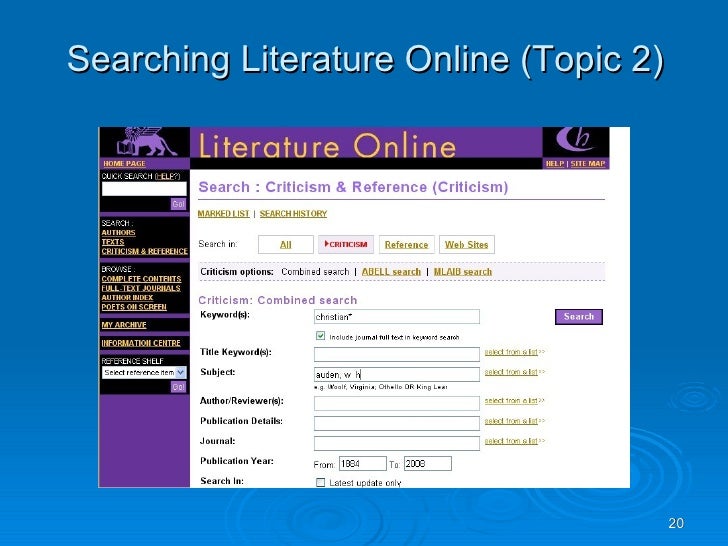Image resolution: width=728 pixels, height=546 pixels.
Task: Click the Publication Details input field
Action: (396, 423)
